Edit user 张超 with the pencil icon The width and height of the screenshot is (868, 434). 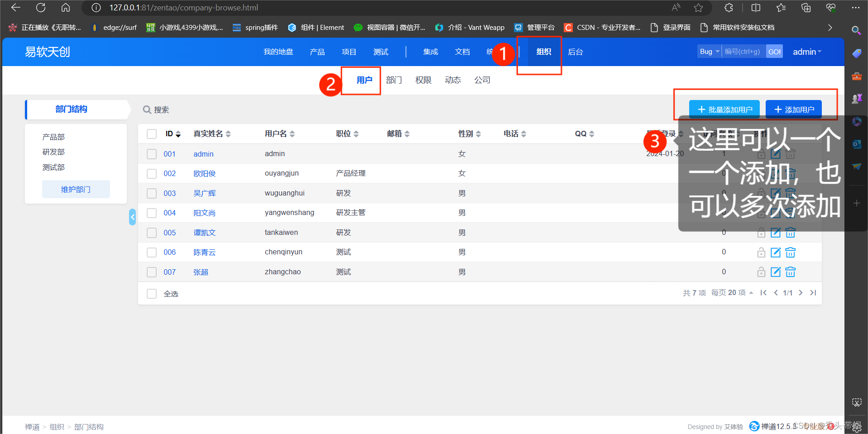click(x=776, y=272)
